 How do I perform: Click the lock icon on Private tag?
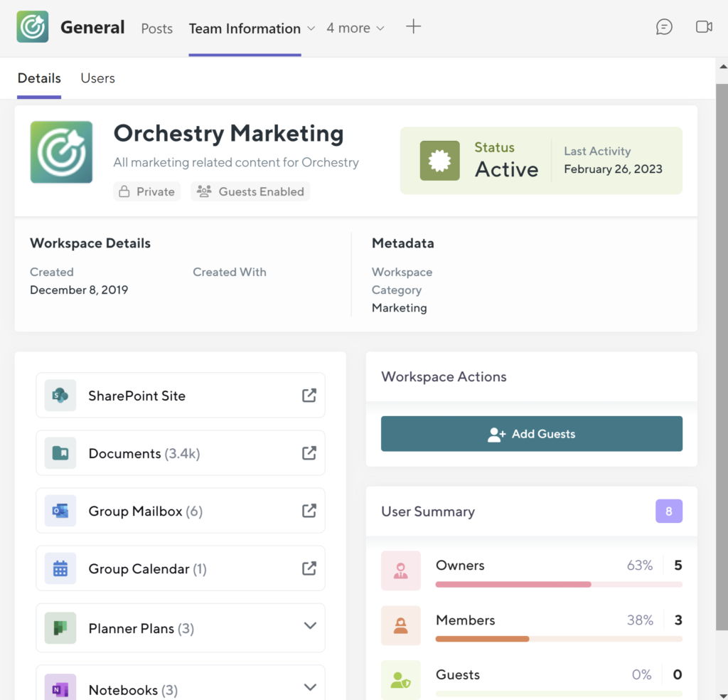[x=124, y=191]
